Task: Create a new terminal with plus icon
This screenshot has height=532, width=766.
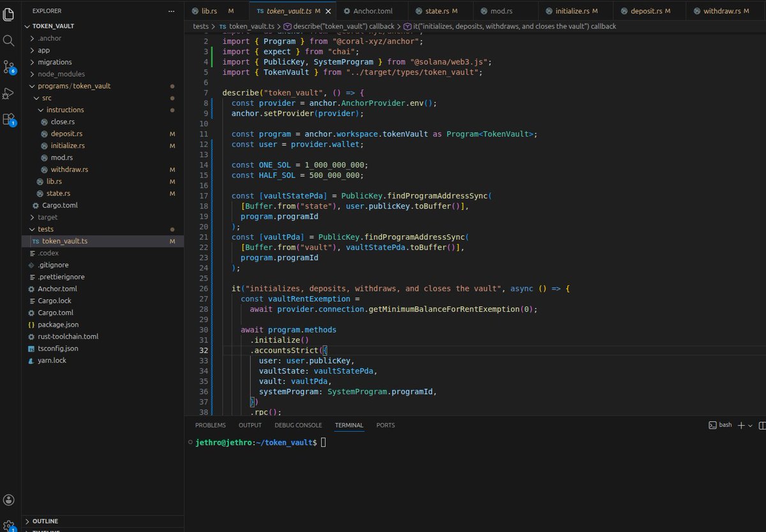Action: [741, 425]
